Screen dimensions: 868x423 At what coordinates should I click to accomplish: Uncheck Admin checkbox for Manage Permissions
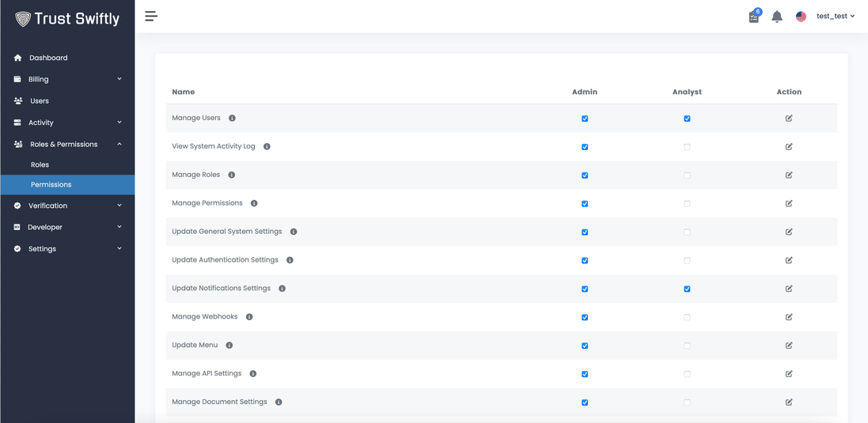[x=585, y=204]
